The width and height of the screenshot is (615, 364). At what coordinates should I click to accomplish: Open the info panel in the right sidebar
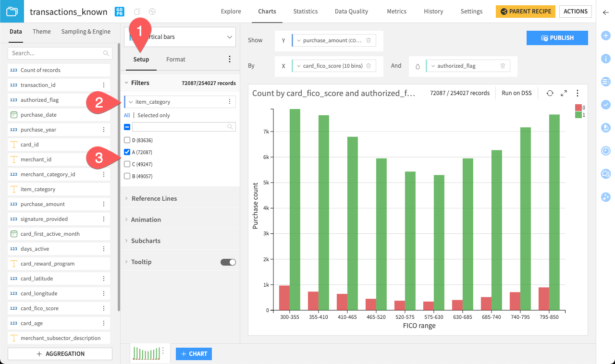606,59
